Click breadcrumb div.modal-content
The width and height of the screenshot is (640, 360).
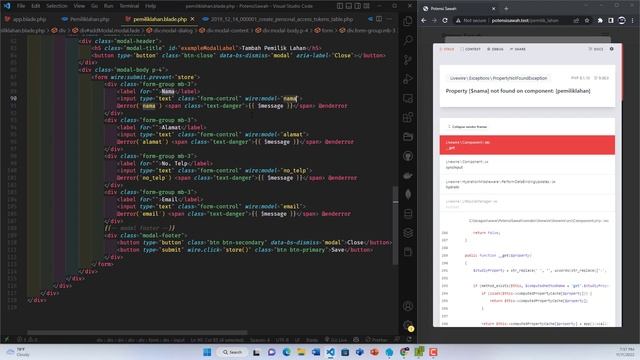click(x=227, y=30)
